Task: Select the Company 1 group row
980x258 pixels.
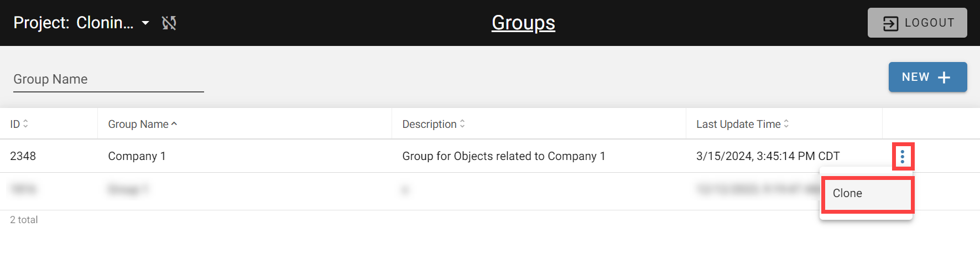Action: 490,156
